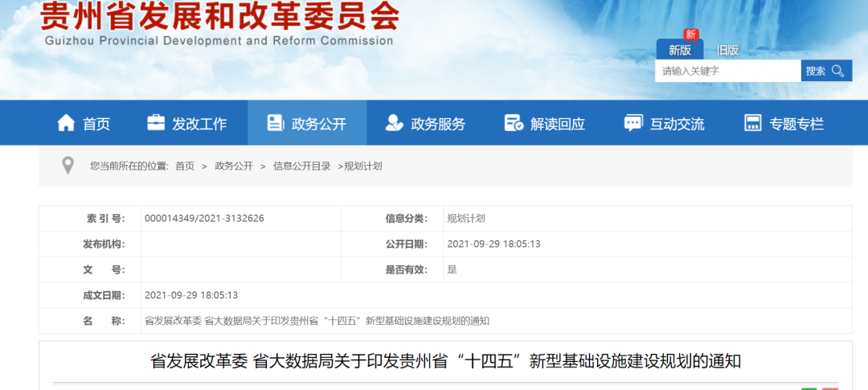Open the 规划计划 breadcrumb link
This screenshot has height=390, width=868.
click(363, 166)
